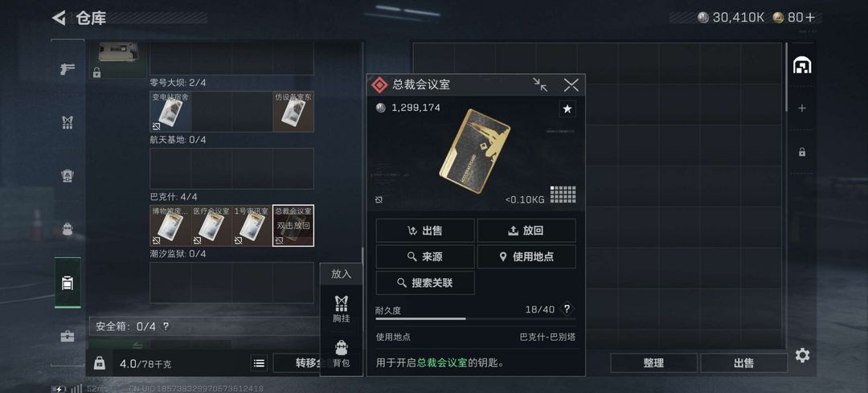Add a new stash with plus icon
The image size is (868, 393).
801,108
